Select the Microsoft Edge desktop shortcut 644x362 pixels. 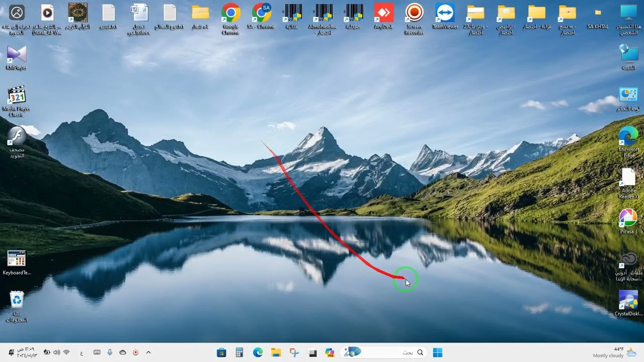(x=628, y=143)
